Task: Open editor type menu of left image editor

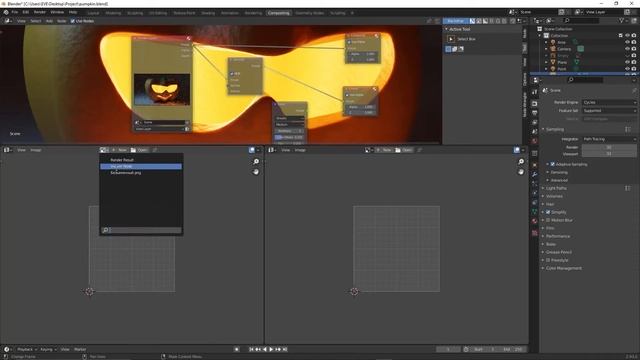Action: click(7, 150)
